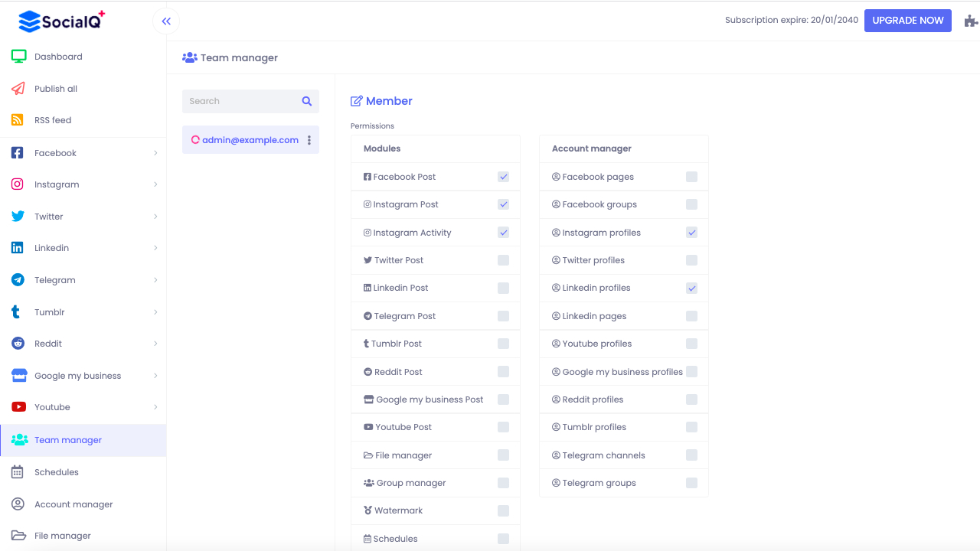The height and width of the screenshot is (551, 980).
Task: Select the admin@example.com team member
Action: [x=250, y=140]
